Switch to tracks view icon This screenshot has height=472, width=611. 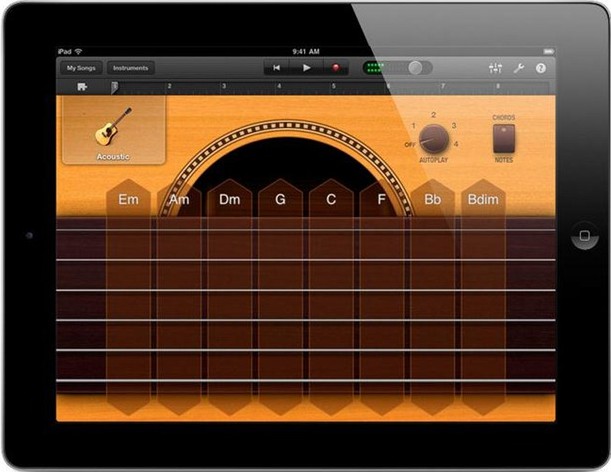[x=82, y=87]
